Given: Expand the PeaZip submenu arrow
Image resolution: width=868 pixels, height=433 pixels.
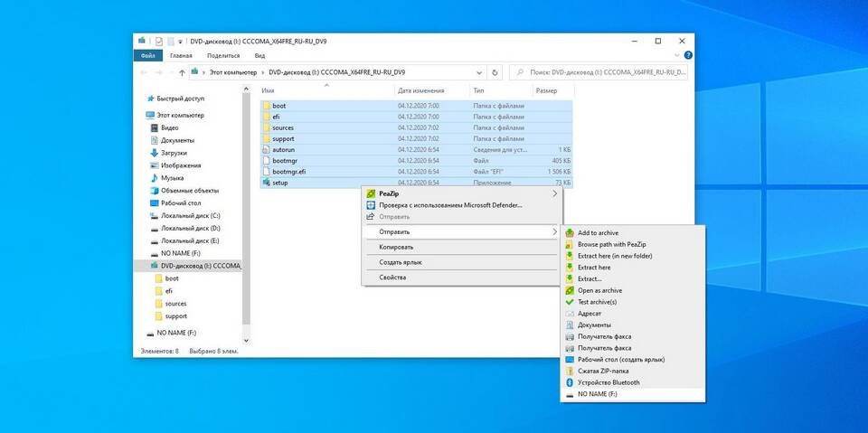Looking at the screenshot, I should [554, 193].
